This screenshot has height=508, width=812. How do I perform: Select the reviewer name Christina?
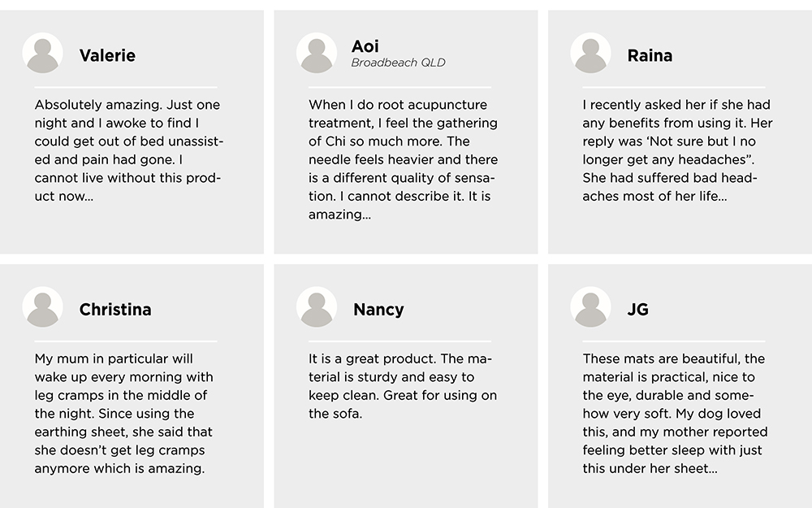115,310
